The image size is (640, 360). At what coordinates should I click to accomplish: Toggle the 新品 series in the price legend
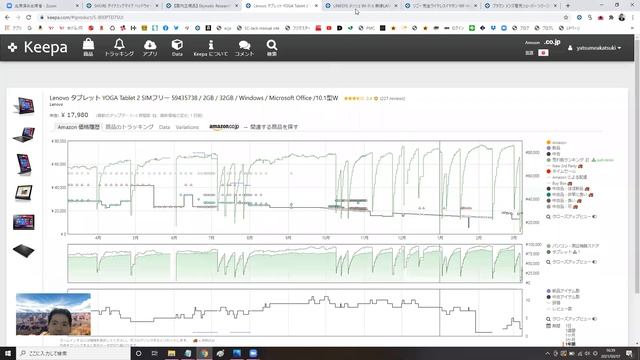(553, 148)
